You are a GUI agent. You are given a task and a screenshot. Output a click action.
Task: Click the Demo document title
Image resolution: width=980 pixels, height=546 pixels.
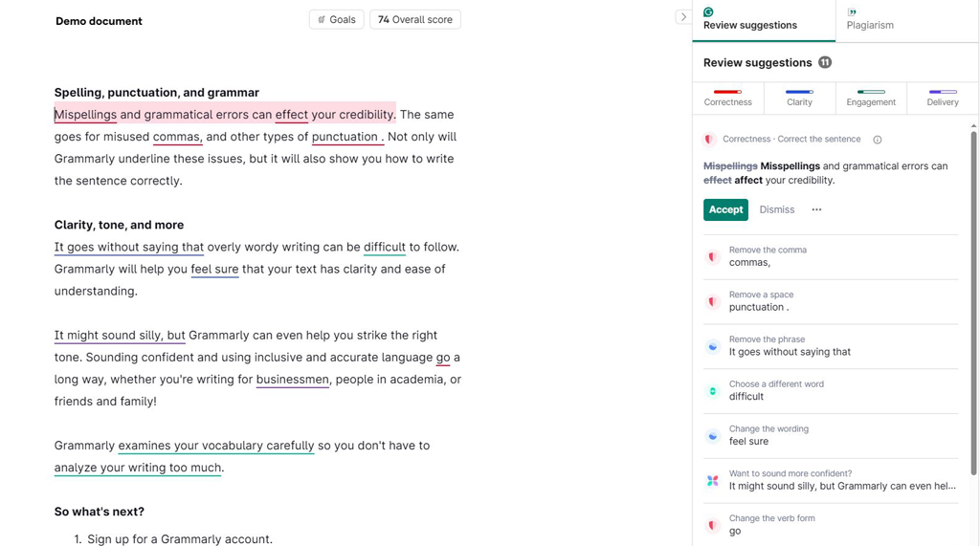(99, 21)
